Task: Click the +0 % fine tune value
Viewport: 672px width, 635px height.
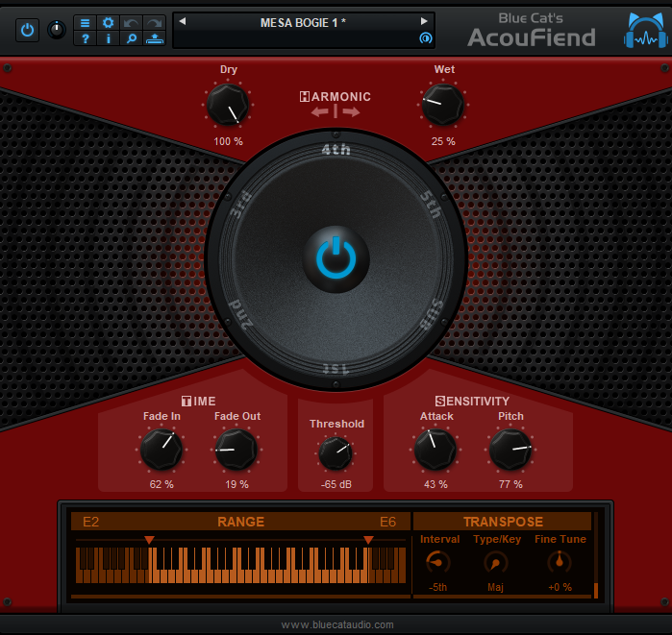Action: 560,587
